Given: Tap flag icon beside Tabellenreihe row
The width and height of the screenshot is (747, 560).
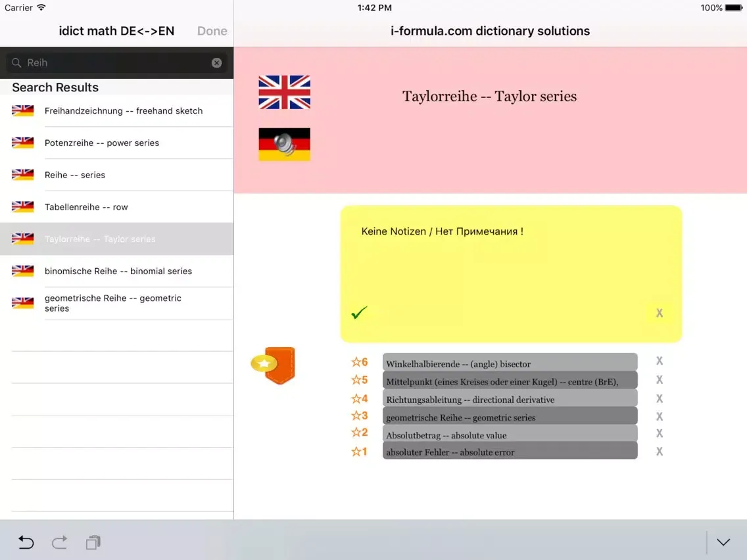Looking at the screenshot, I should 23,206.
